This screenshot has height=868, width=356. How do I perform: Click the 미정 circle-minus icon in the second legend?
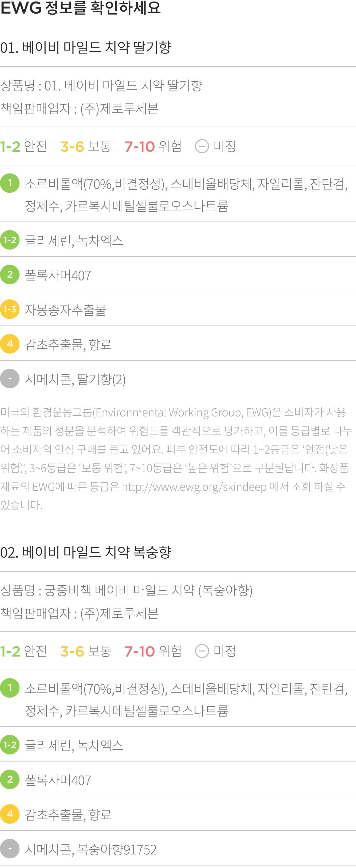(202, 651)
